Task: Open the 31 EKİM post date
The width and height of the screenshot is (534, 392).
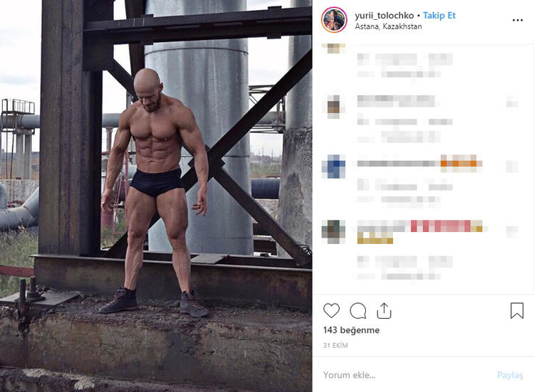Action: 335,345
